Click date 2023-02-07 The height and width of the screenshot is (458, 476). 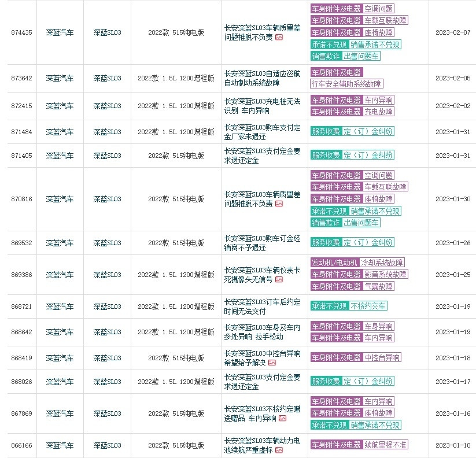tap(453, 33)
